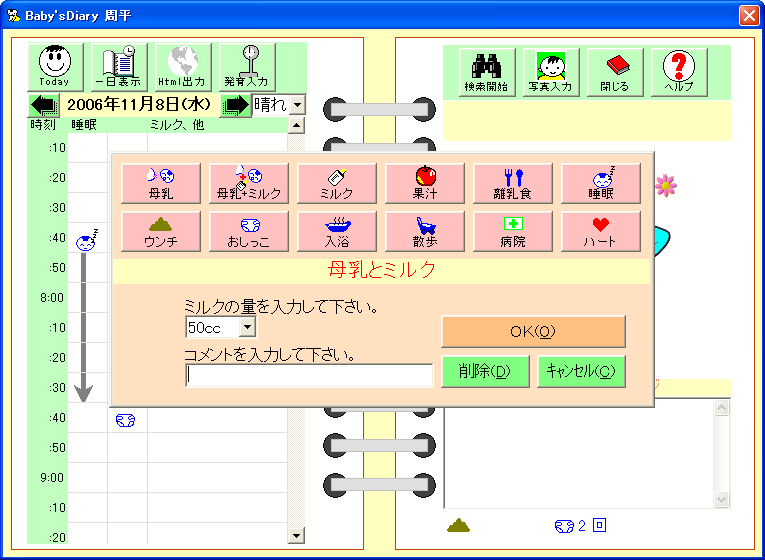The width and height of the screenshot is (765, 560).
Task: Click the ミルク、他 column header
Action: [x=177, y=125]
